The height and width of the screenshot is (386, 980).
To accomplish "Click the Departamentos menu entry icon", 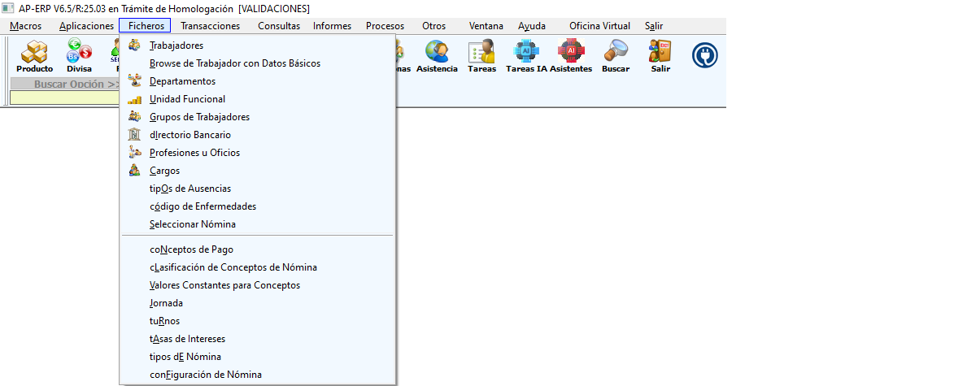I will (x=135, y=80).
